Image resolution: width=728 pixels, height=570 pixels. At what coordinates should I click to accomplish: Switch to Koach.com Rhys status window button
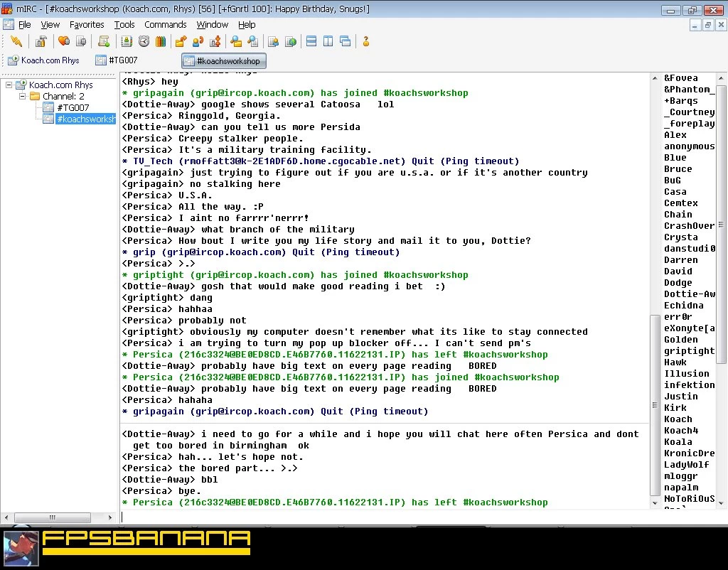tap(43, 60)
